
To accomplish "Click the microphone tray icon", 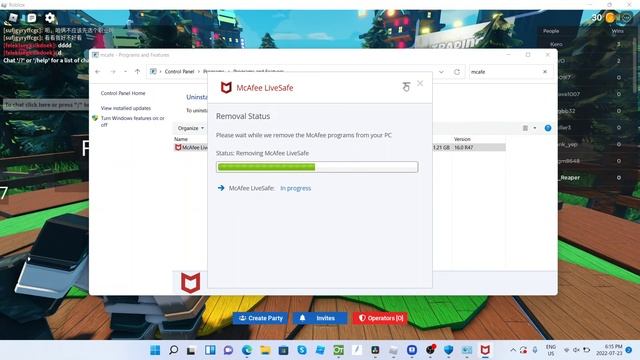I will tap(535, 350).
